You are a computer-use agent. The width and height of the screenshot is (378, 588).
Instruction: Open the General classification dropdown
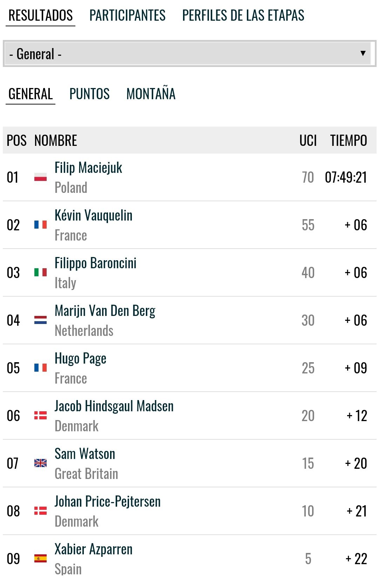[x=189, y=54]
